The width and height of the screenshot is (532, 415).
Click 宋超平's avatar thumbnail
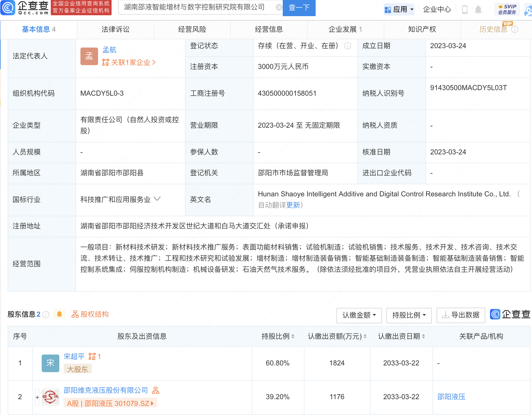point(50,363)
